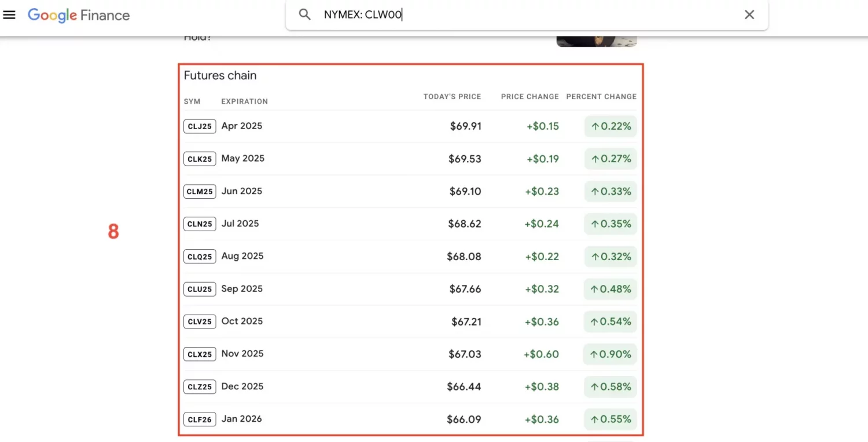
Task: Click the Futures chain heading
Action: tap(220, 75)
